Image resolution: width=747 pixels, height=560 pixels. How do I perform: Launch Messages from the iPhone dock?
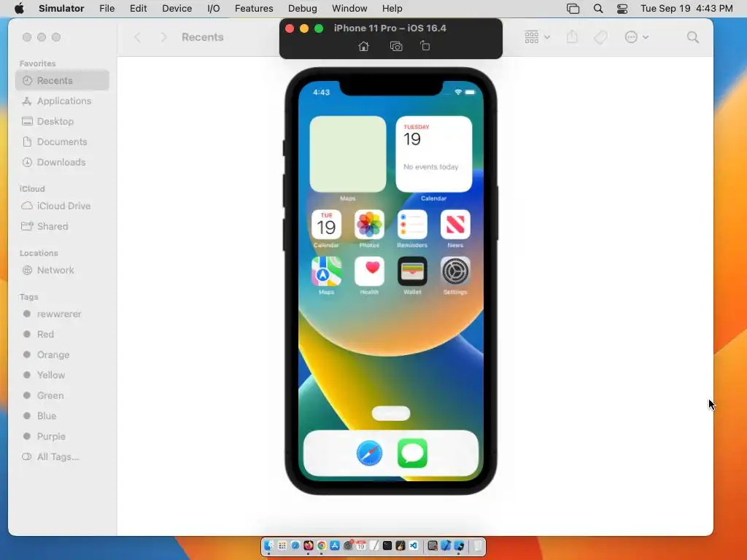point(412,453)
